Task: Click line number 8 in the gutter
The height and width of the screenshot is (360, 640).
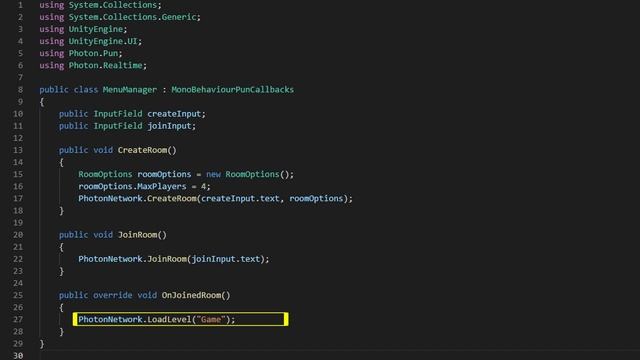Action: pos(20,90)
